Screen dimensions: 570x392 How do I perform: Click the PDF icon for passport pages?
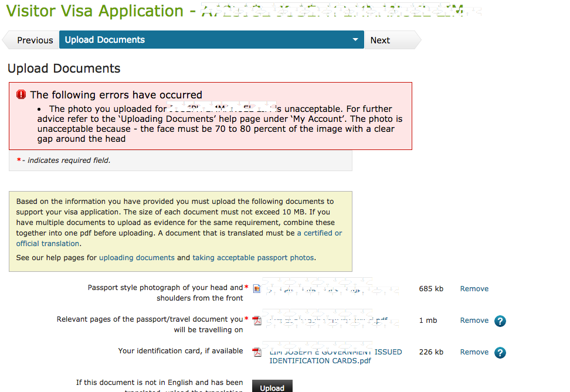click(257, 321)
